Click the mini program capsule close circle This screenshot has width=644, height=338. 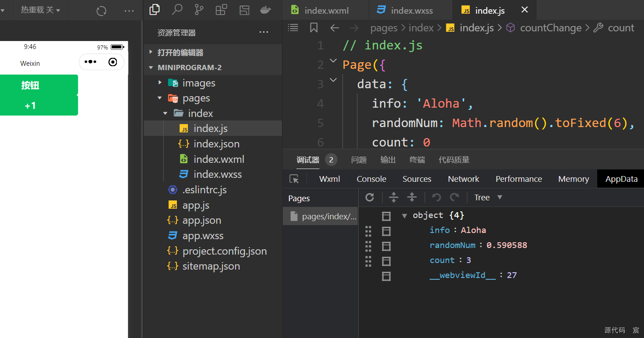[113, 62]
